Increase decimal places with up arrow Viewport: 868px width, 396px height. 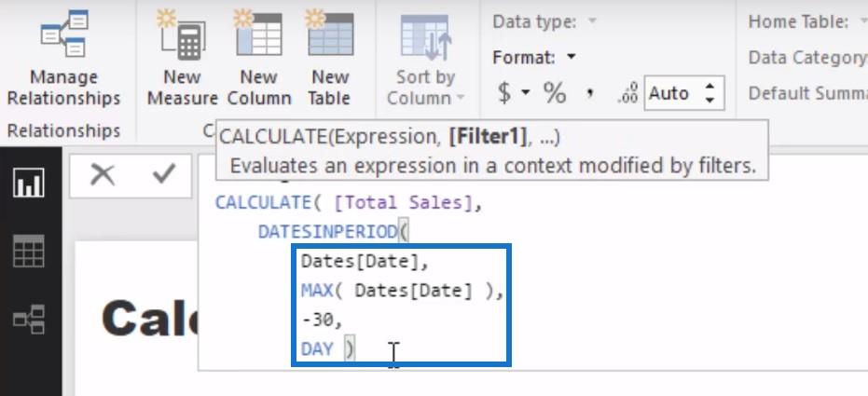(x=710, y=87)
